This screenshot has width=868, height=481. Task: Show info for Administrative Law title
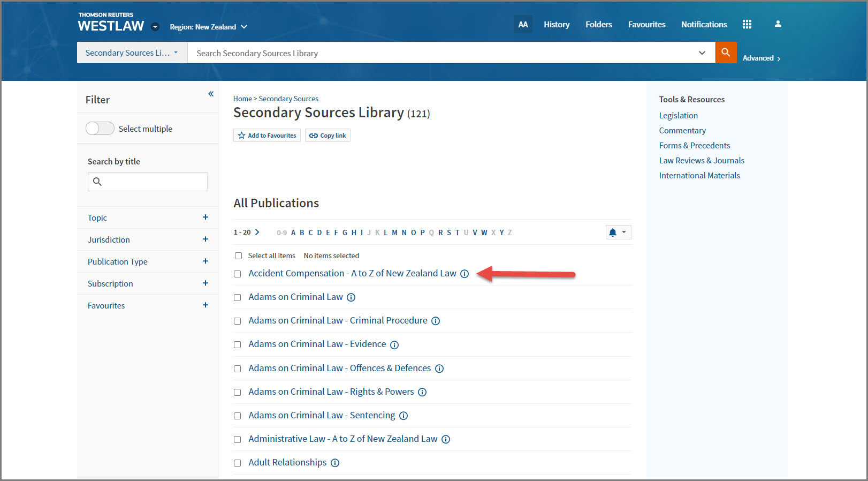tap(446, 439)
